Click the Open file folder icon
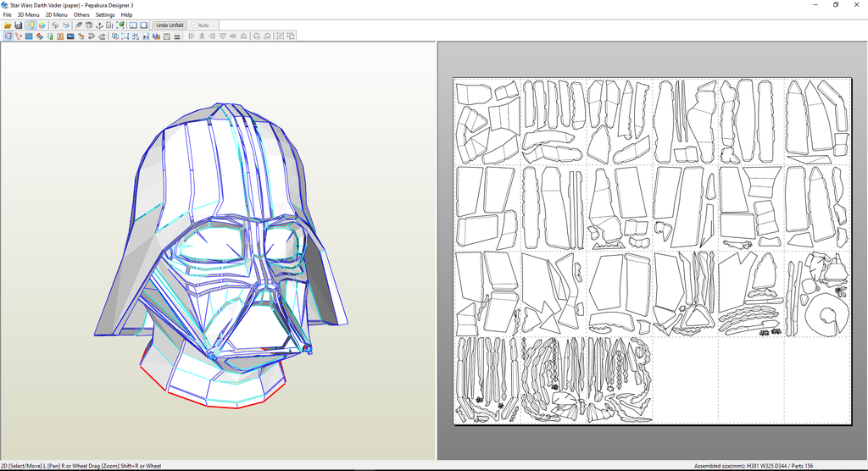 [8, 25]
